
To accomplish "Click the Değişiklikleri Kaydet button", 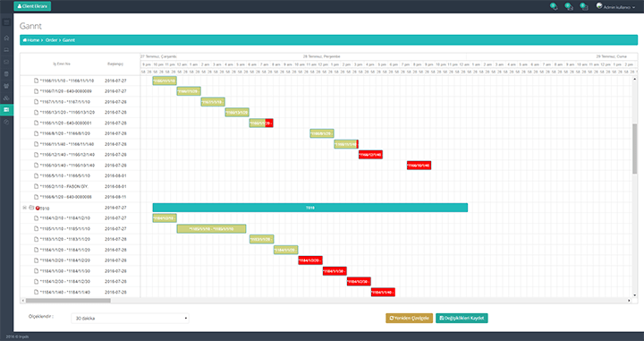I will click(x=462, y=318).
